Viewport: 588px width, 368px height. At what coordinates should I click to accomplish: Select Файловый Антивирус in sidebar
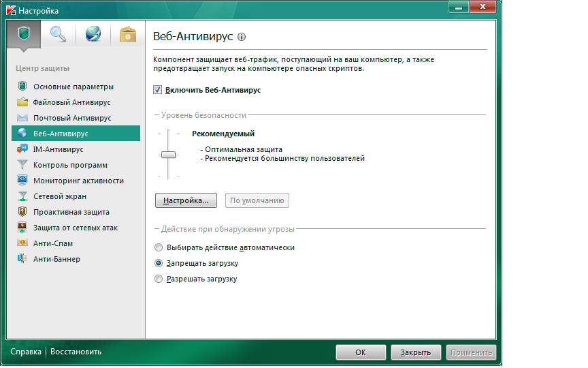(x=76, y=102)
